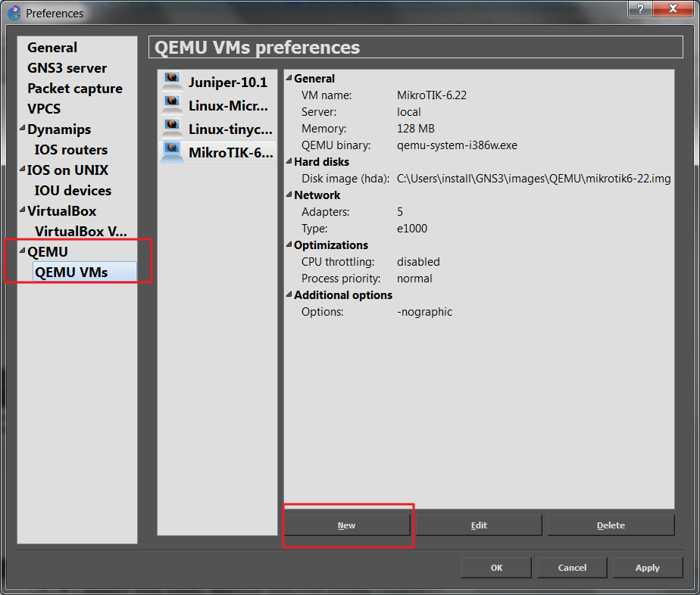Open the IOU devices page
This screenshot has height=595, width=700.
(73, 191)
